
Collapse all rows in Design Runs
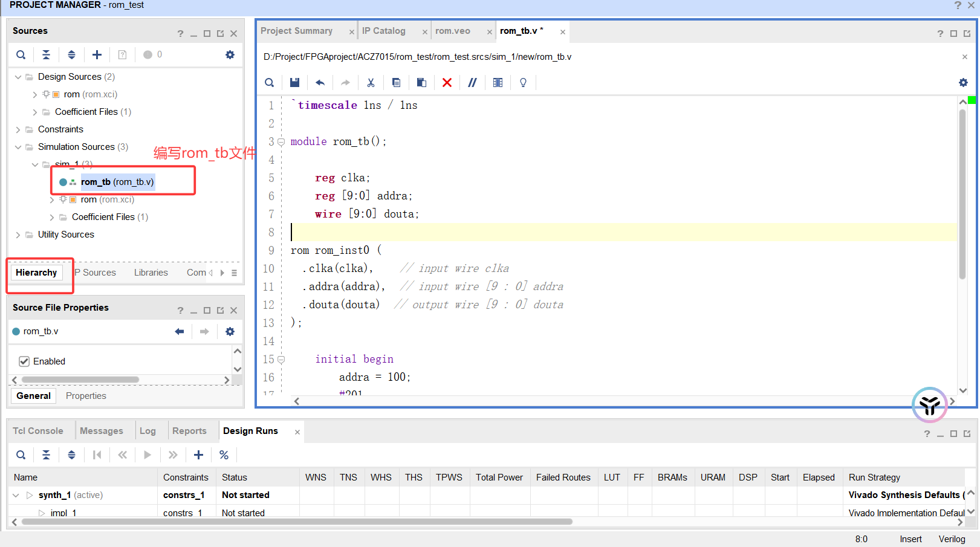[x=46, y=455]
